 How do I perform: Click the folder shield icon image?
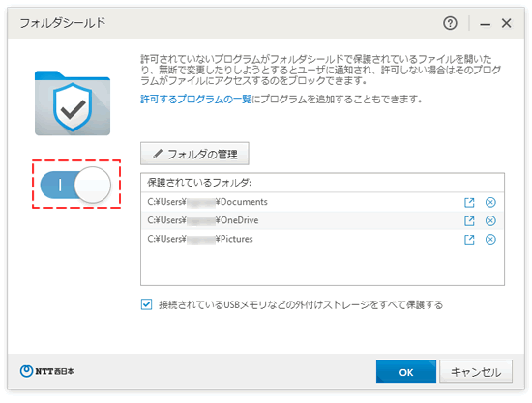pyautogui.click(x=73, y=103)
